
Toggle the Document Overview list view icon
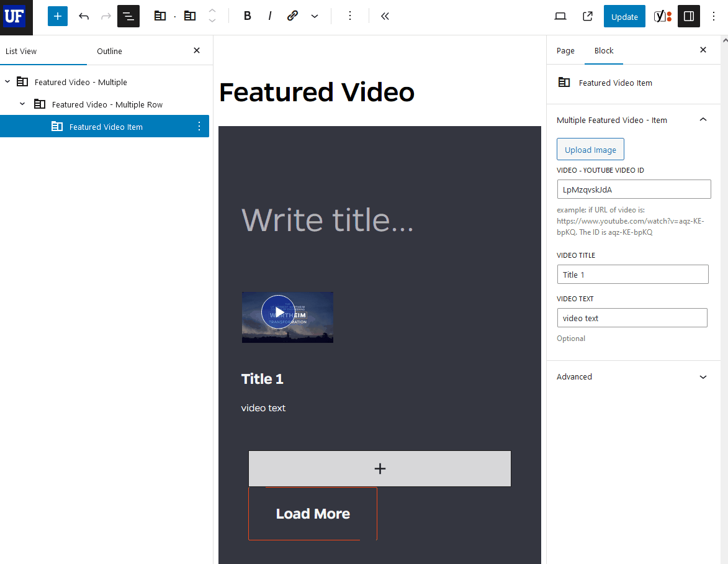click(x=128, y=16)
